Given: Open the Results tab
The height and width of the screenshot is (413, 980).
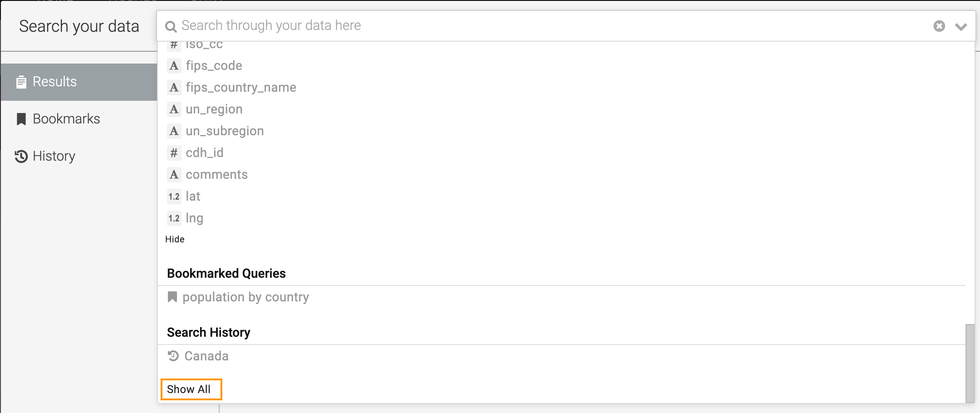Looking at the screenshot, I should pyautogui.click(x=54, y=82).
